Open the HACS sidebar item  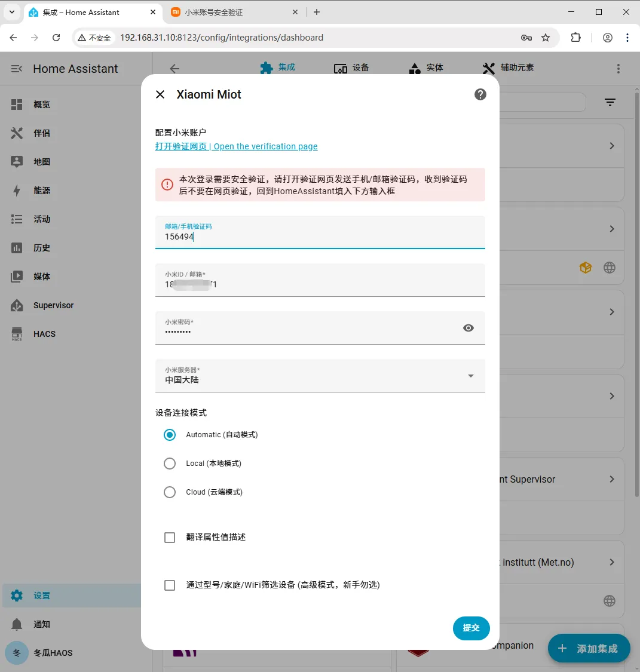coord(71,334)
